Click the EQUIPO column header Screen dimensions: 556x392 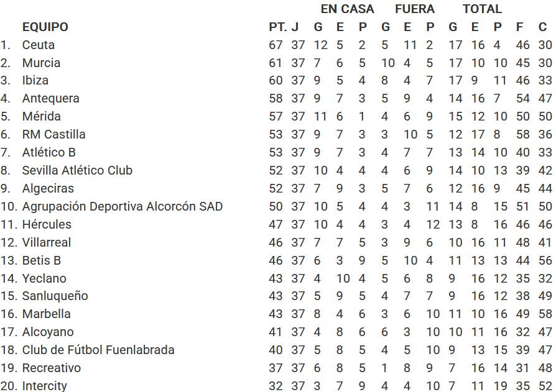(45, 27)
